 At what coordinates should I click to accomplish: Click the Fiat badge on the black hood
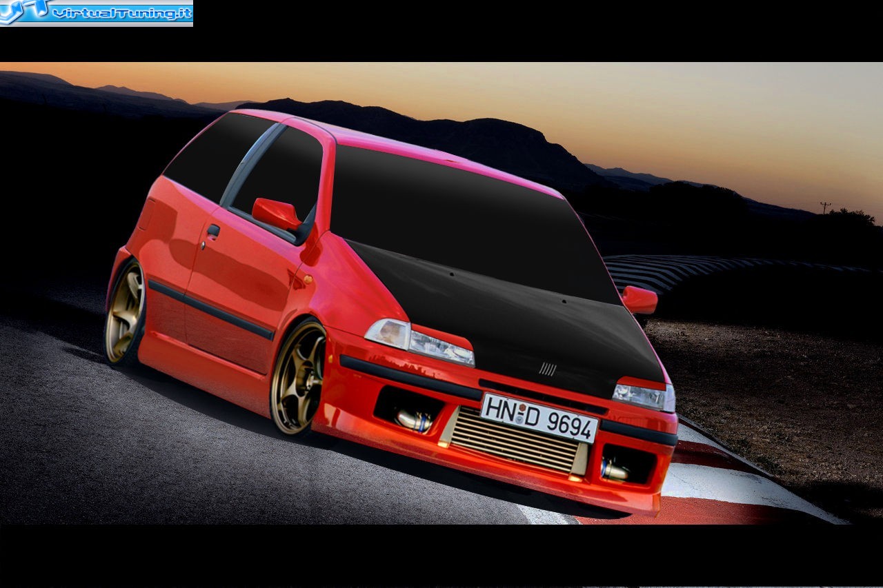[x=548, y=369]
